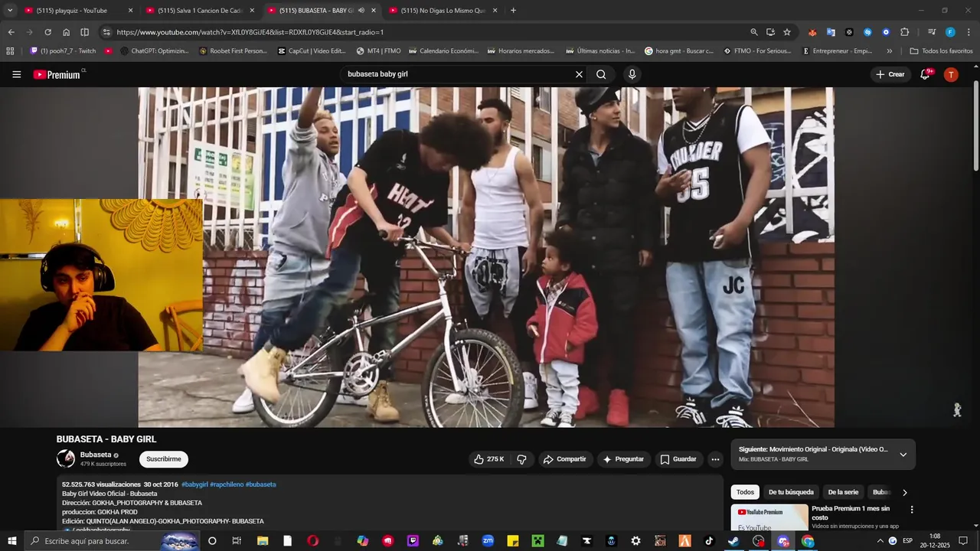This screenshot has height=551, width=980.
Task: Open Chrome zoom magnifier in address bar
Action: click(753, 32)
